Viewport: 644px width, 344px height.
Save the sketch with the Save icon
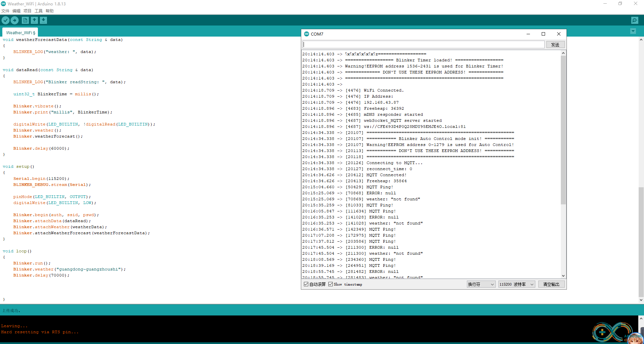coord(44,20)
